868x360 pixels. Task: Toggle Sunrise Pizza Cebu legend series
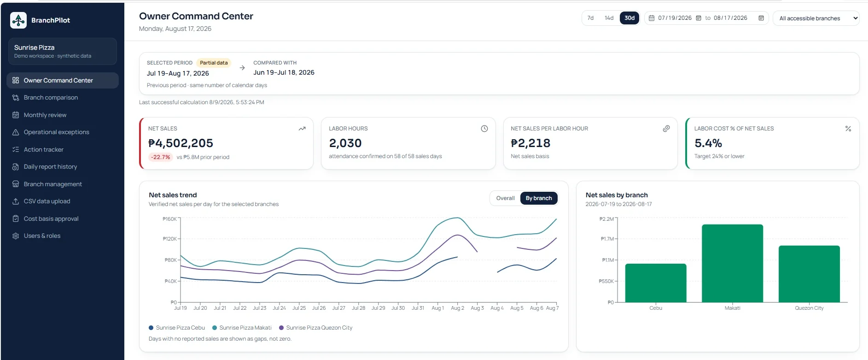click(177, 328)
